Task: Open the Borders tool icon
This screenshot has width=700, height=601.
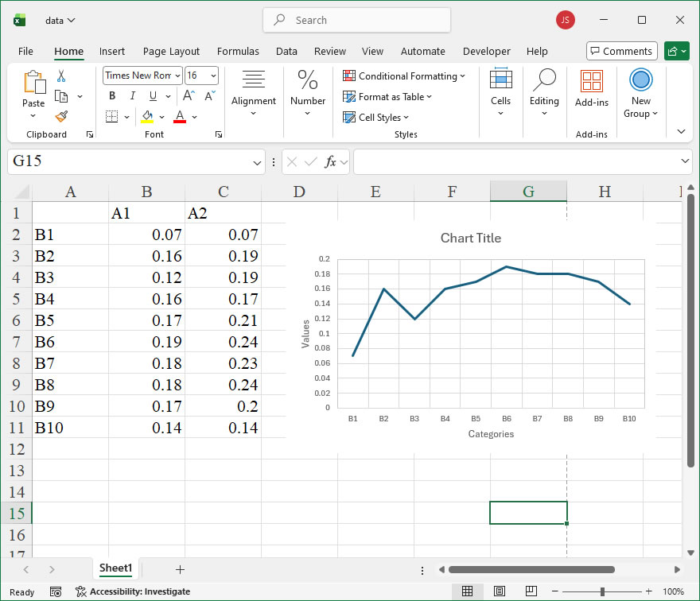Action: click(x=111, y=117)
